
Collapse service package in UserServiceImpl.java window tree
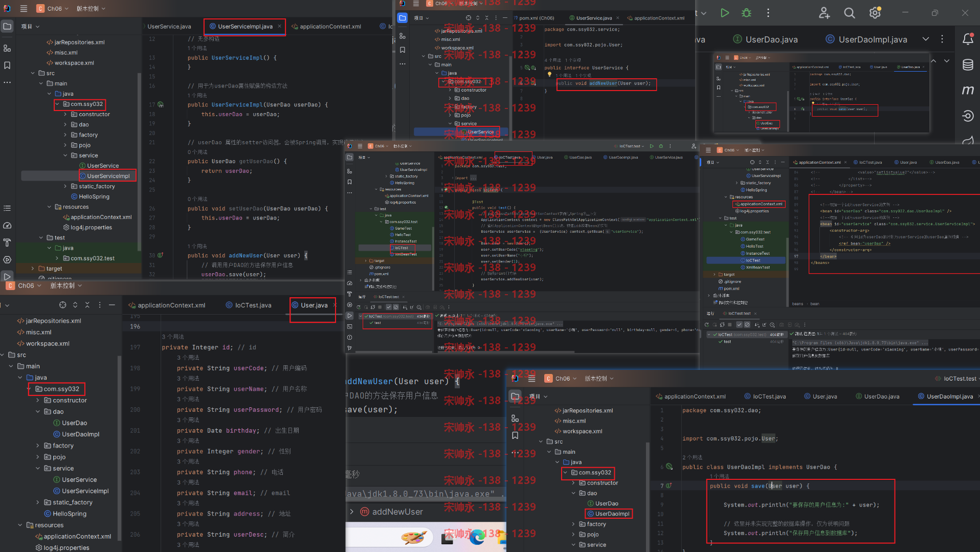pos(65,156)
